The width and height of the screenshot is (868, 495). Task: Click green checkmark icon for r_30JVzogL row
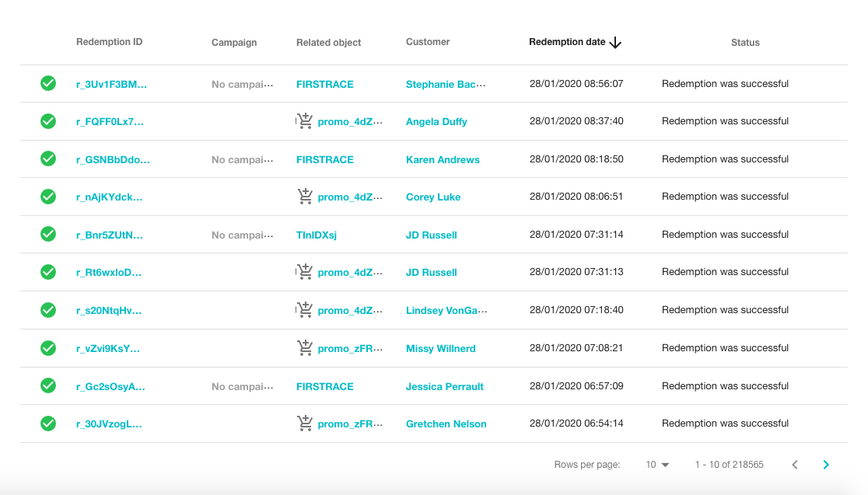pos(48,423)
